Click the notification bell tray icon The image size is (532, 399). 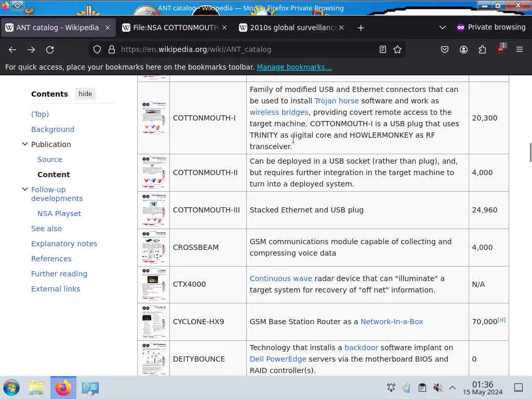(x=391, y=388)
